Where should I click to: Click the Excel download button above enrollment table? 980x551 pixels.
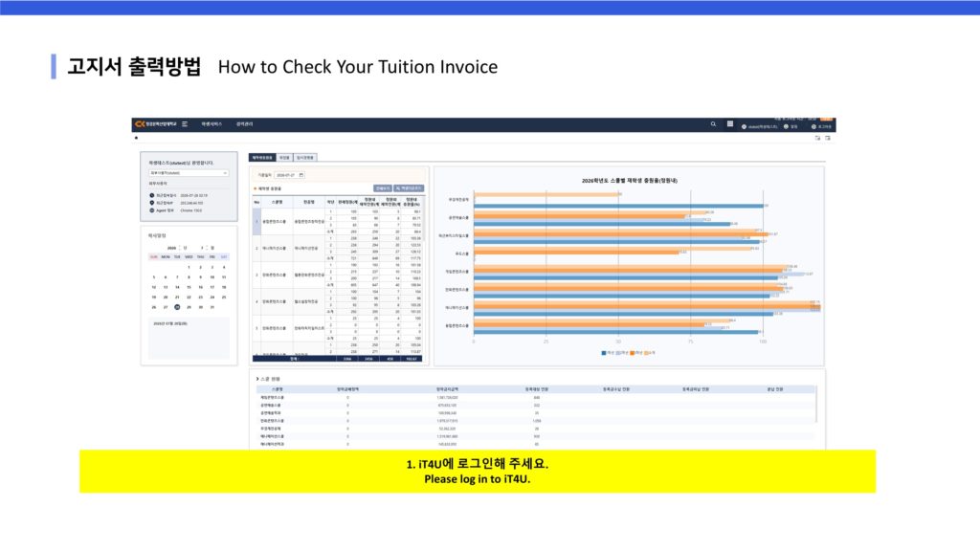pyautogui.click(x=409, y=188)
